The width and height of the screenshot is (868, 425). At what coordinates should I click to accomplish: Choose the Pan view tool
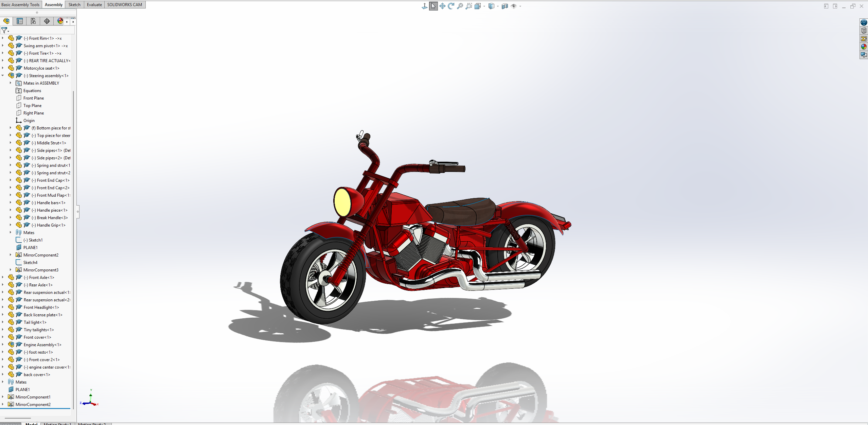tap(442, 6)
